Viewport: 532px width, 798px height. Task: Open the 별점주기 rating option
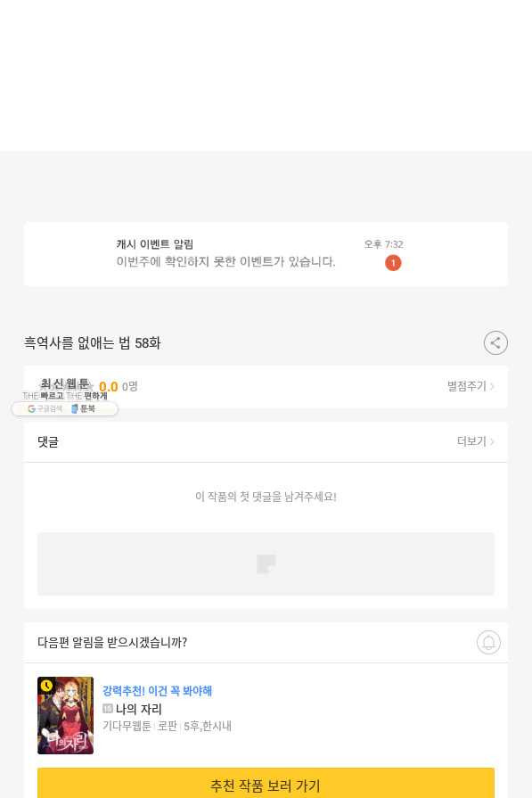(x=466, y=386)
